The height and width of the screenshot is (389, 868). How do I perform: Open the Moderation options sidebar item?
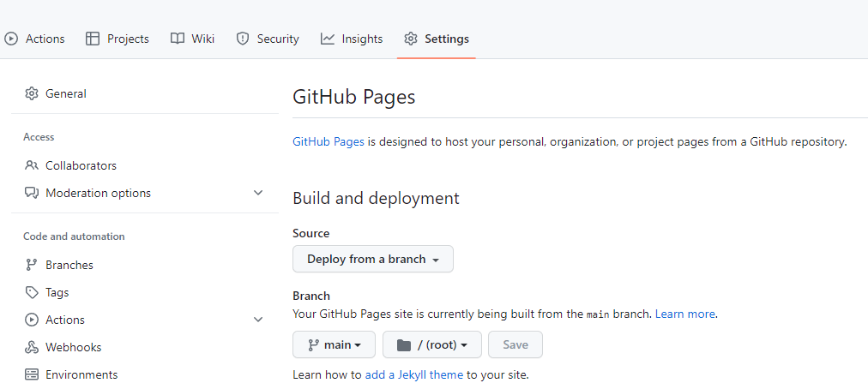pos(145,193)
